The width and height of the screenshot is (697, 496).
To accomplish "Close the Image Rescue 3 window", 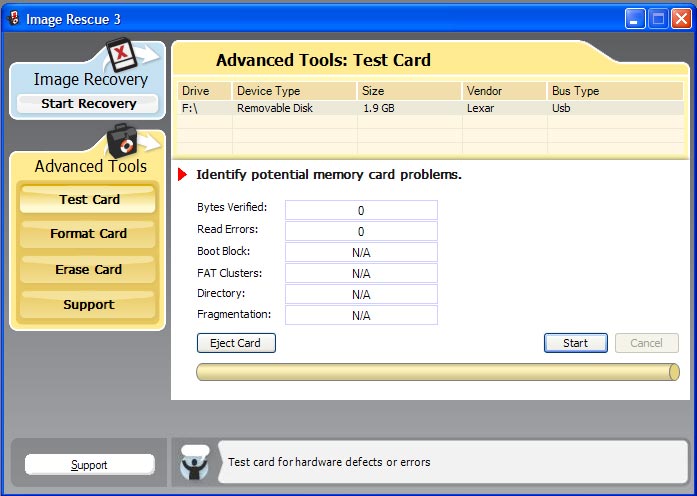I will (681, 19).
